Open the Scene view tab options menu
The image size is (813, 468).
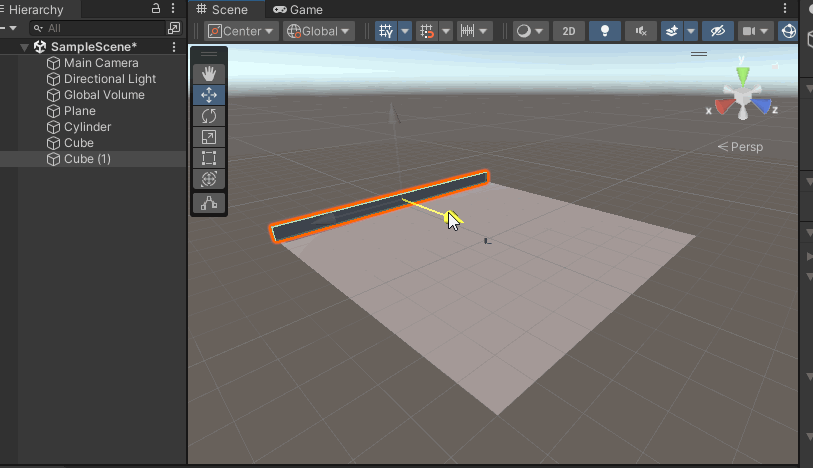pyautogui.click(x=784, y=8)
